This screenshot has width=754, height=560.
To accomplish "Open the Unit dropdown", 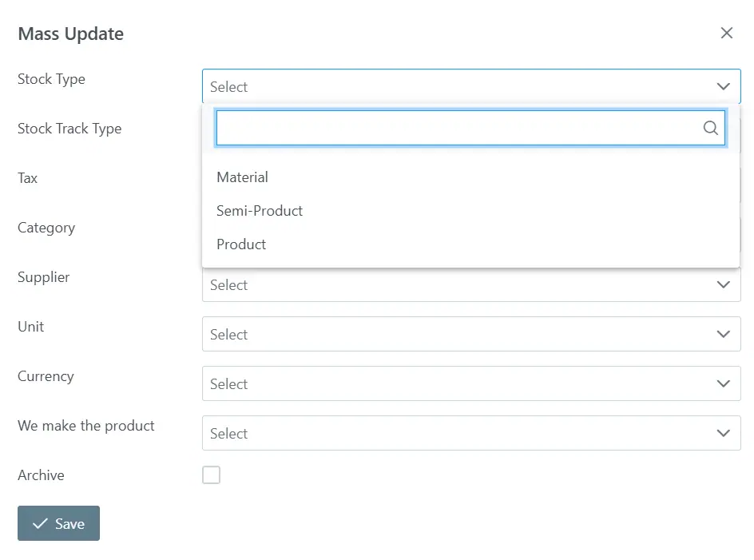I will 471,334.
